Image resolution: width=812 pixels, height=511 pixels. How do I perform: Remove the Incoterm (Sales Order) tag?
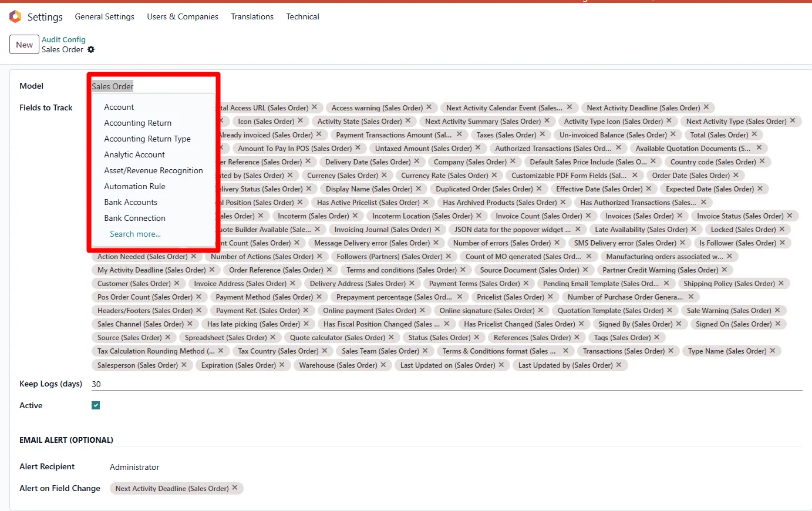point(355,216)
